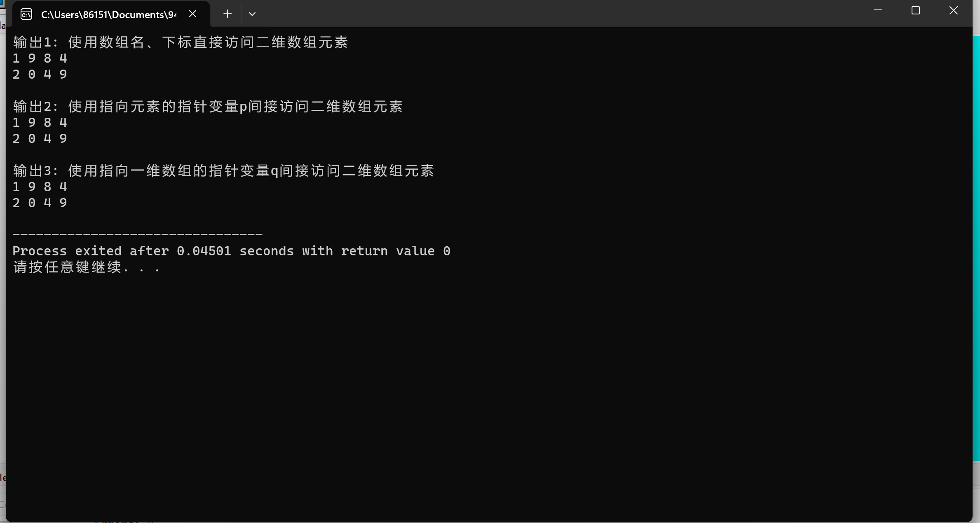Click the 输出3 pointer variable q line
This screenshot has height=523, width=980.
point(223,170)
